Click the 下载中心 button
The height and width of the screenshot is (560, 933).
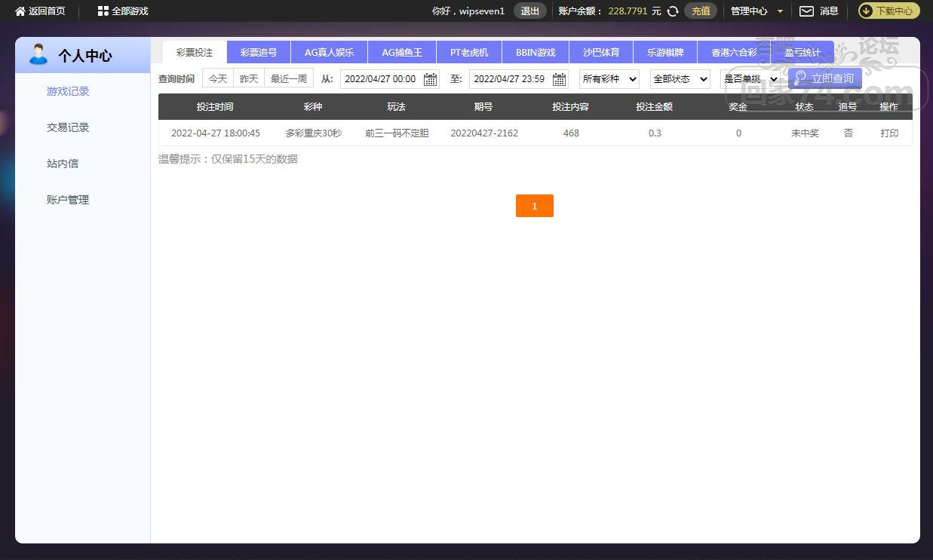[x=888, y=11]
